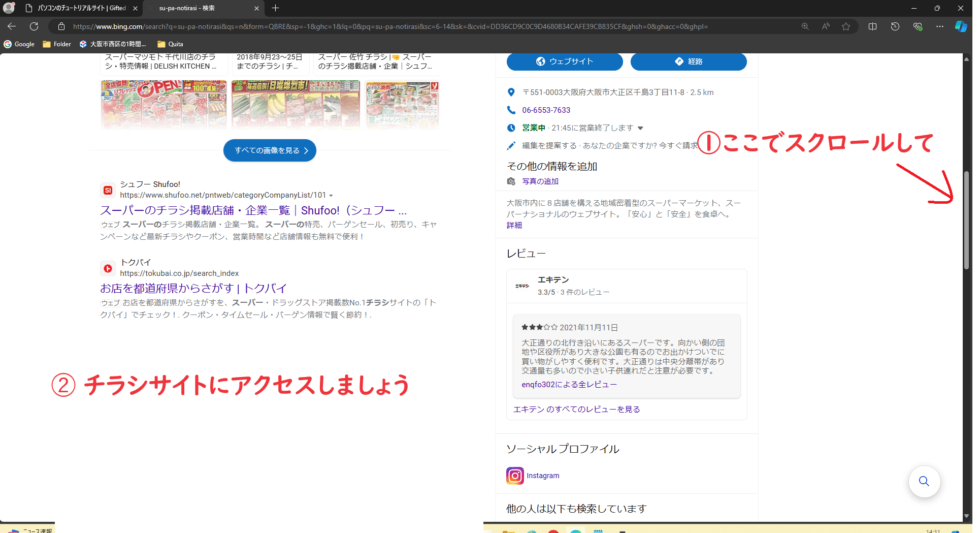
Task: Click the エキテン review heading
Action: tap(553, 280)
